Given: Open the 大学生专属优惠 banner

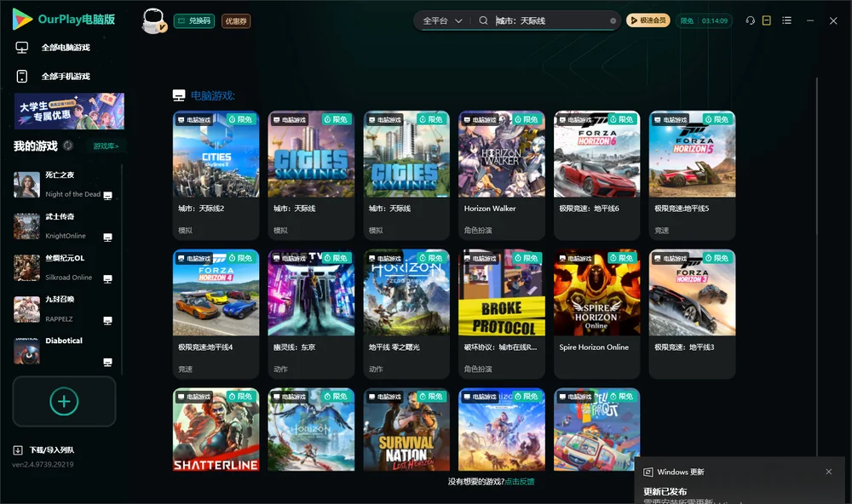Looking at the screenshot, I should [70, 112].
